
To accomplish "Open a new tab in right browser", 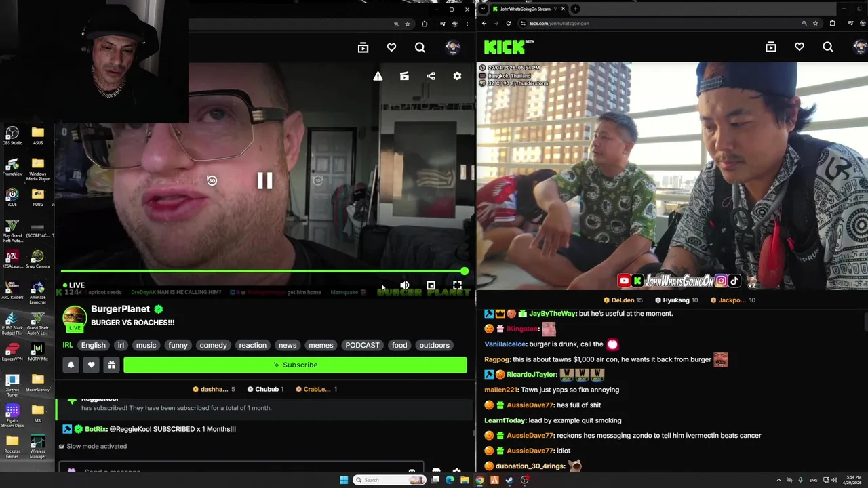I will 575,9.
